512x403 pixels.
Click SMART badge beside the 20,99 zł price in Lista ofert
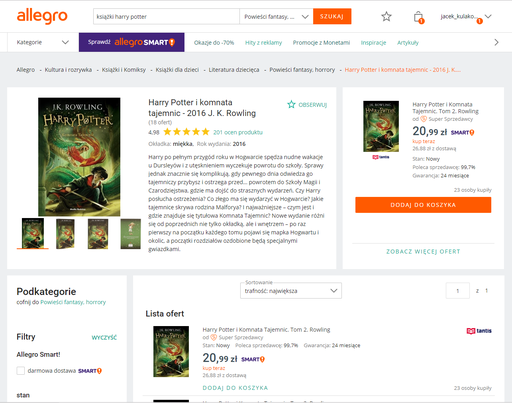coord(253,359)
